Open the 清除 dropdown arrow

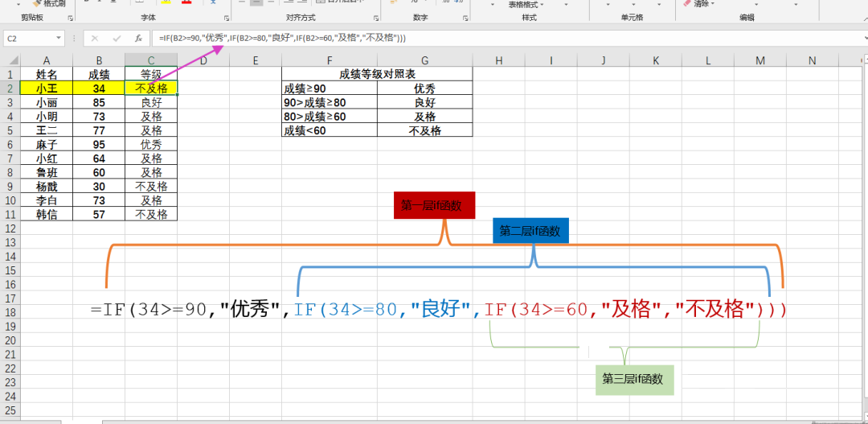point(712,4)
